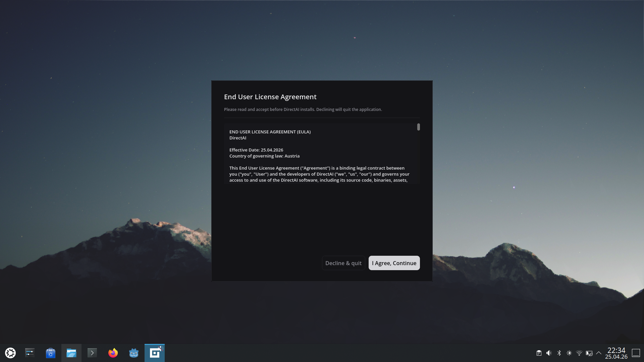Screen dimensions: 644x362
Task: Open Bluetooth settings in system tray
Action: point(559,353)
